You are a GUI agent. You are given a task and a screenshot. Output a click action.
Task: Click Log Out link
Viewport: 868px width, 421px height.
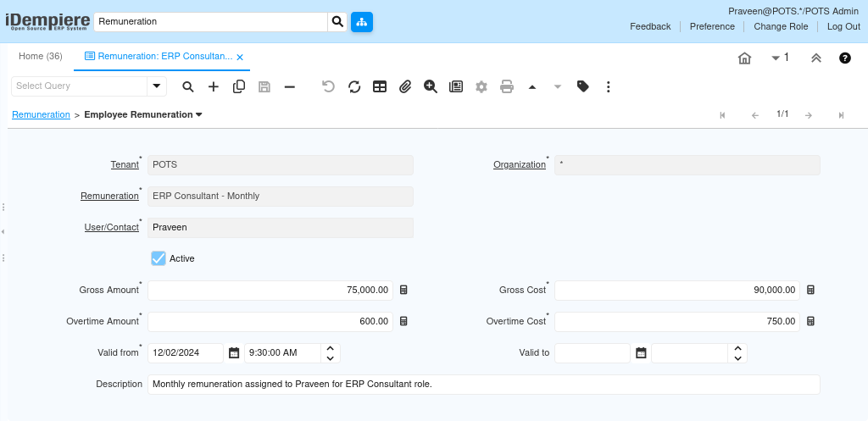843,26
